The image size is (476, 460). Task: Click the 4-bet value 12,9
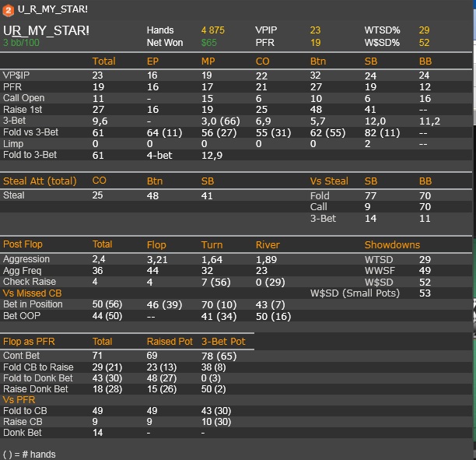click(x=212, y=155)
